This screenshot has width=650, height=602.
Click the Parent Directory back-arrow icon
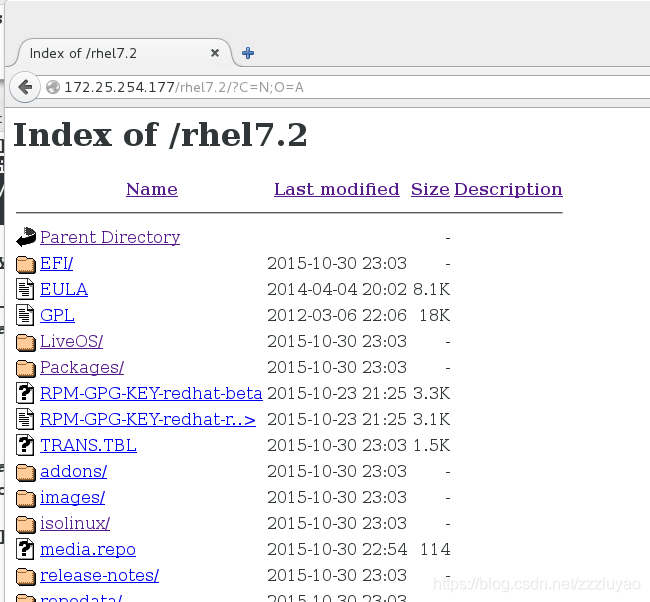coord(26,237)
